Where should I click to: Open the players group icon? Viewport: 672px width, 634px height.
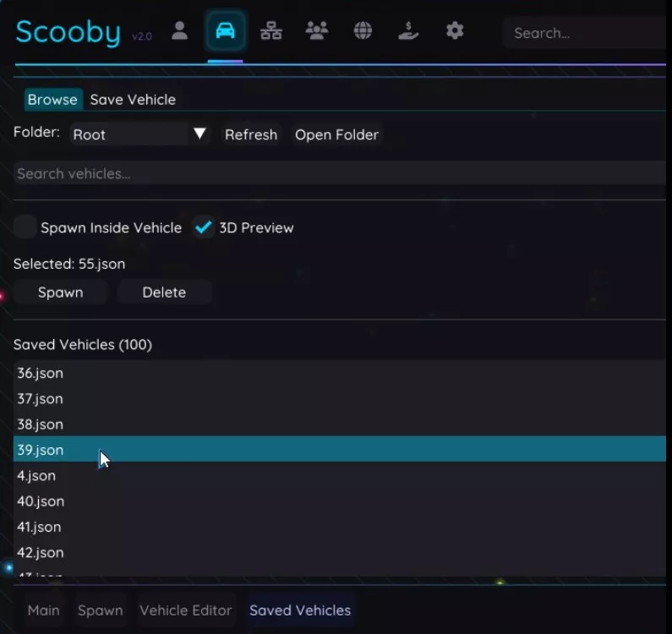point(317,31)
